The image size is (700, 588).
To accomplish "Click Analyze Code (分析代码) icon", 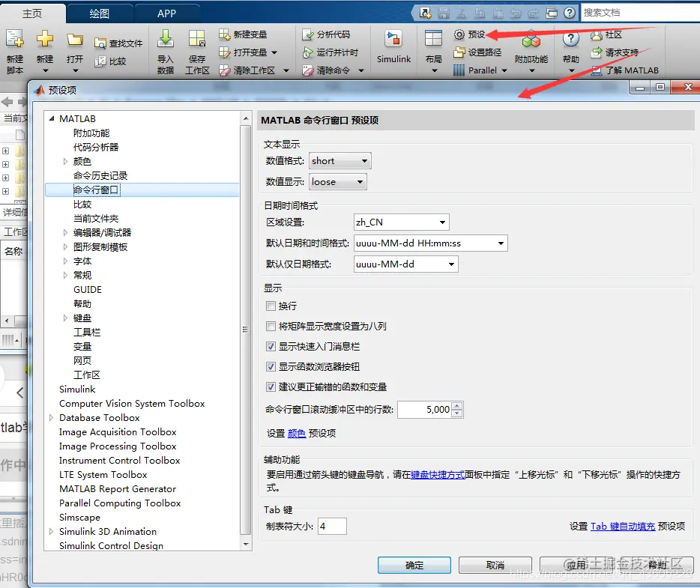I will 307,34.
